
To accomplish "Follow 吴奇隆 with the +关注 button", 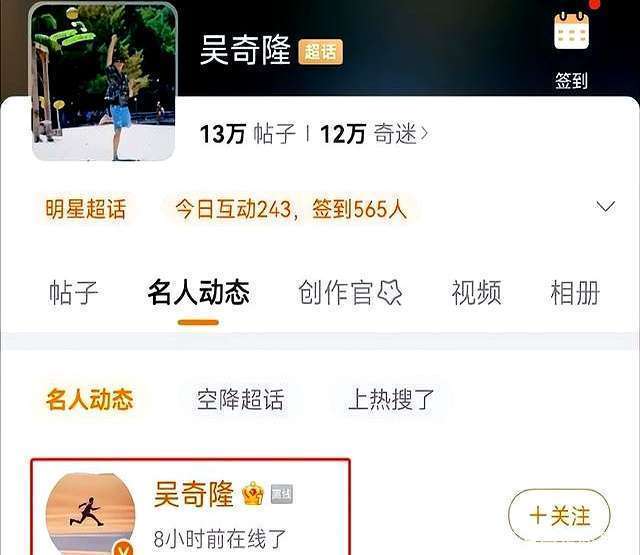I will 560,515.
